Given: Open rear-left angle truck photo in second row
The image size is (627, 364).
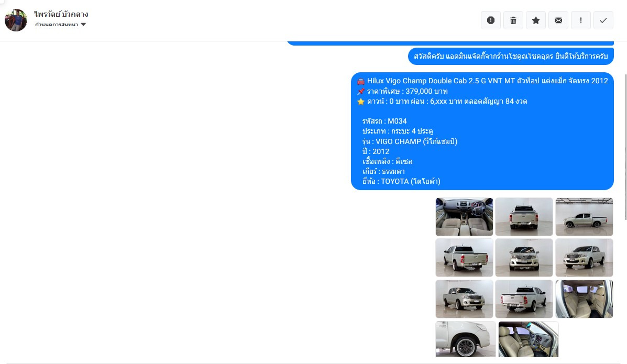Looking at the screenshot, I should coord(464,258).
